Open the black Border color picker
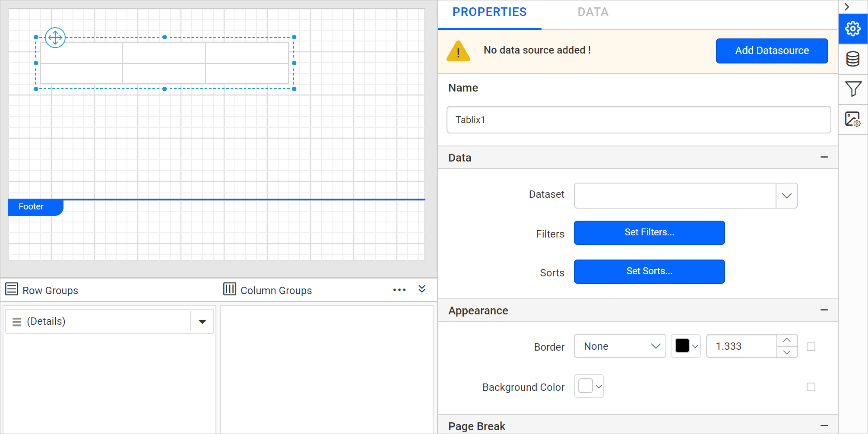This screenshot has width=868, height=434. pyautogui.click(x=686, y=346)
